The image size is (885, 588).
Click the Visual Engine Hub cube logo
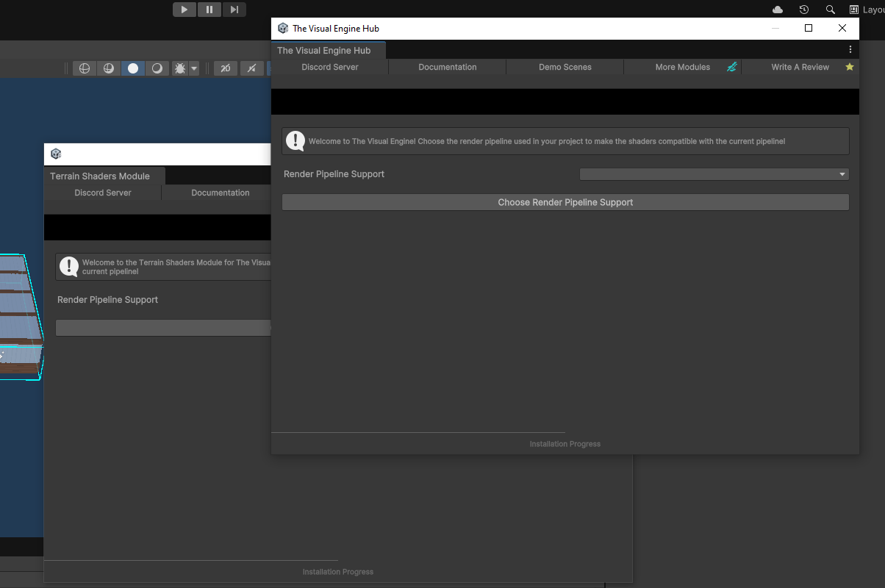(x=282, y=28)
